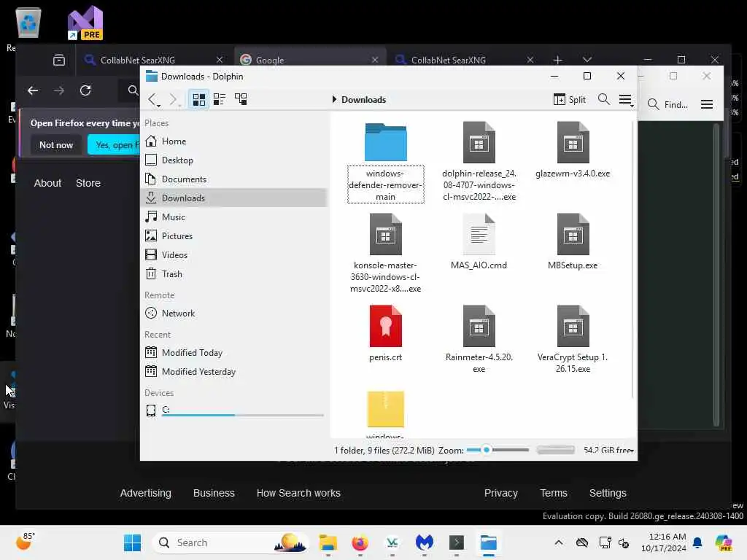Image resolution: width=747 pixels, height=560 pixels.
Task: Go back in Dolphin navigation
Action: tap(153, 99)
